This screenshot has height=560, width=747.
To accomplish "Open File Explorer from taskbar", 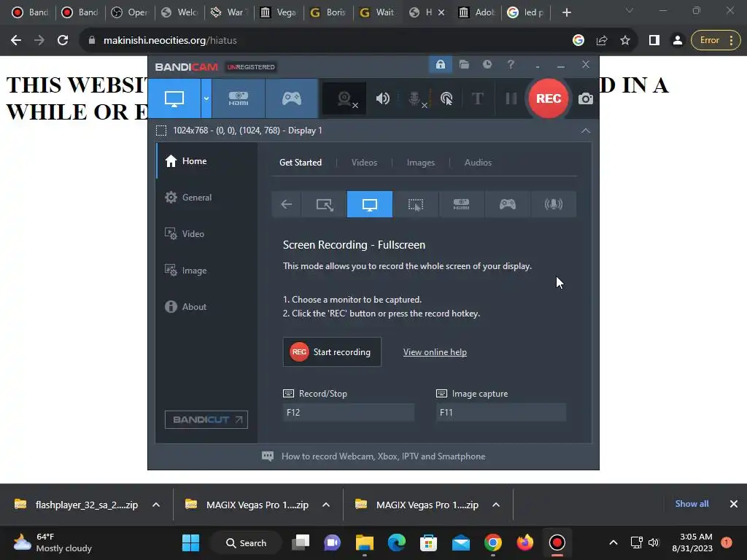I will pos(365,542).
